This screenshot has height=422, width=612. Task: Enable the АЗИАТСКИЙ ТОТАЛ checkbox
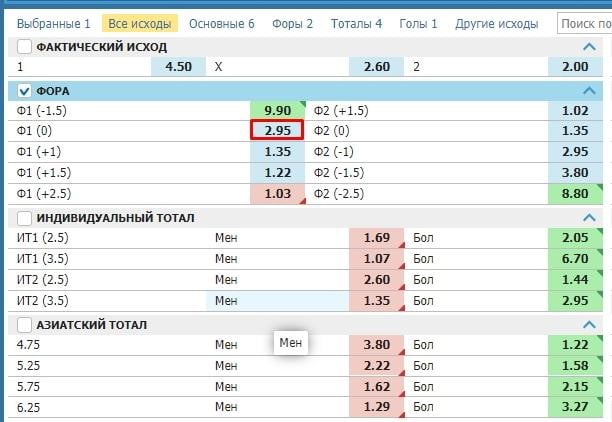(25, 325)
